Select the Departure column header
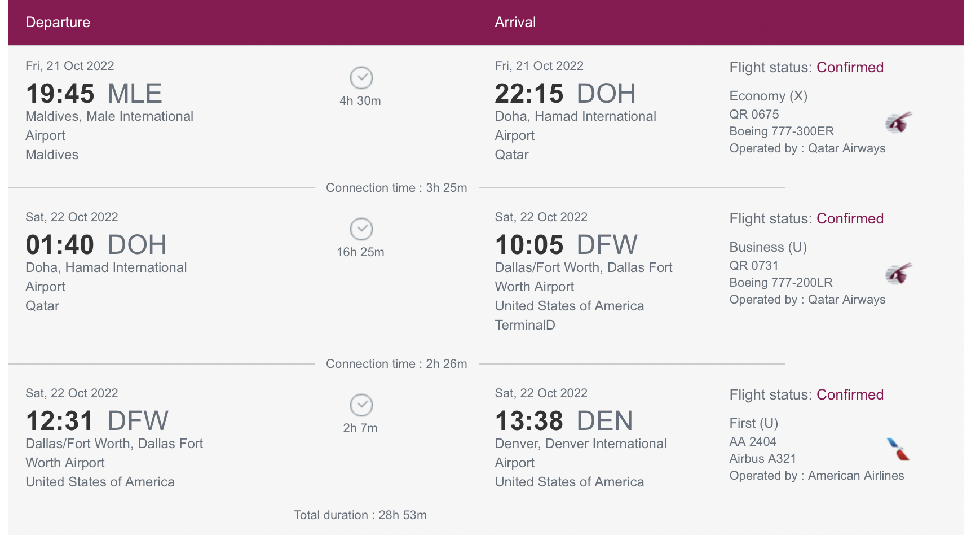 (58, 22)
